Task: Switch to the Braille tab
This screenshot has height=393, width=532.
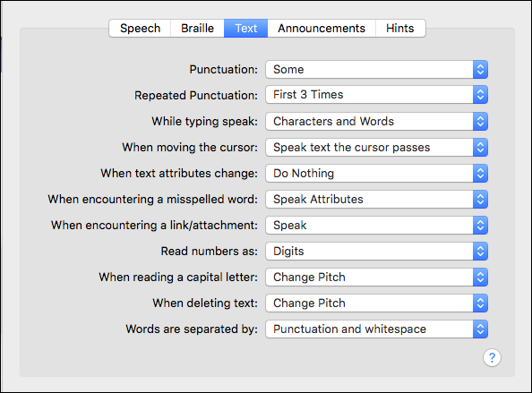Action: pyautogui.click(x=197, y=28)
